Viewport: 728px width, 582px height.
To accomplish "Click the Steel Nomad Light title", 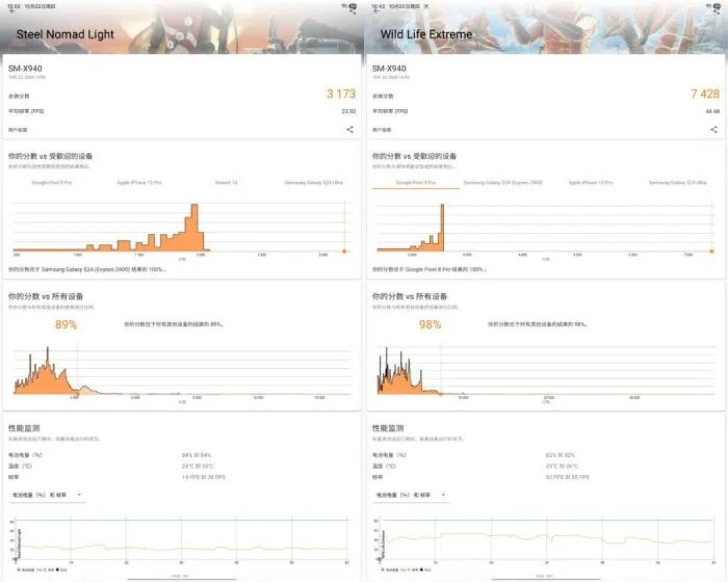I will click(65, 34).
